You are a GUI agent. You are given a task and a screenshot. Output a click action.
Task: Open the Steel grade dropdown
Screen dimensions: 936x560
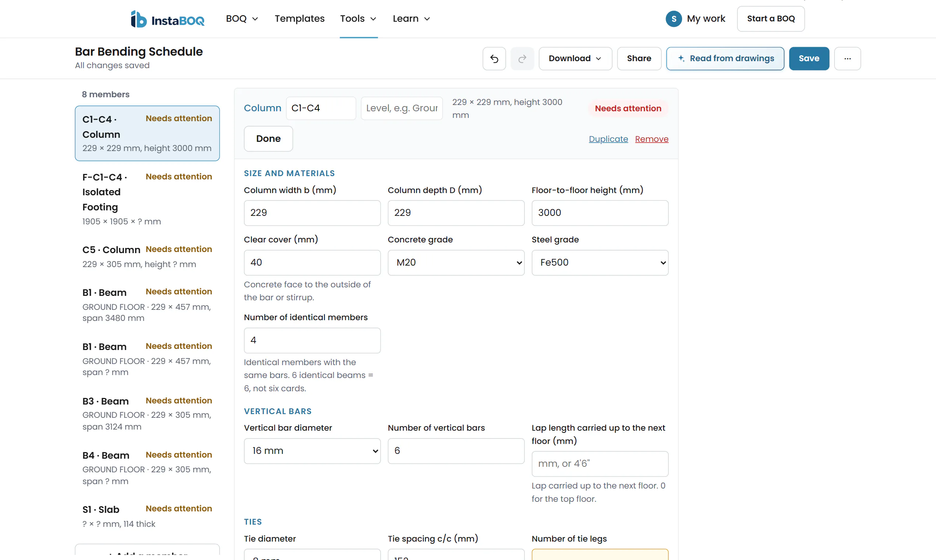(600, 263)
